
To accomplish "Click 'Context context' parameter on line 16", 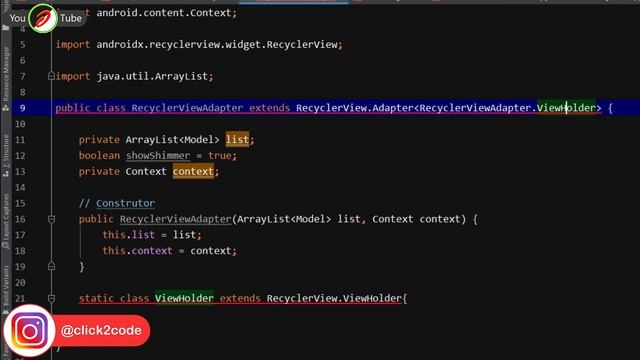I will (x=416, y=219).
